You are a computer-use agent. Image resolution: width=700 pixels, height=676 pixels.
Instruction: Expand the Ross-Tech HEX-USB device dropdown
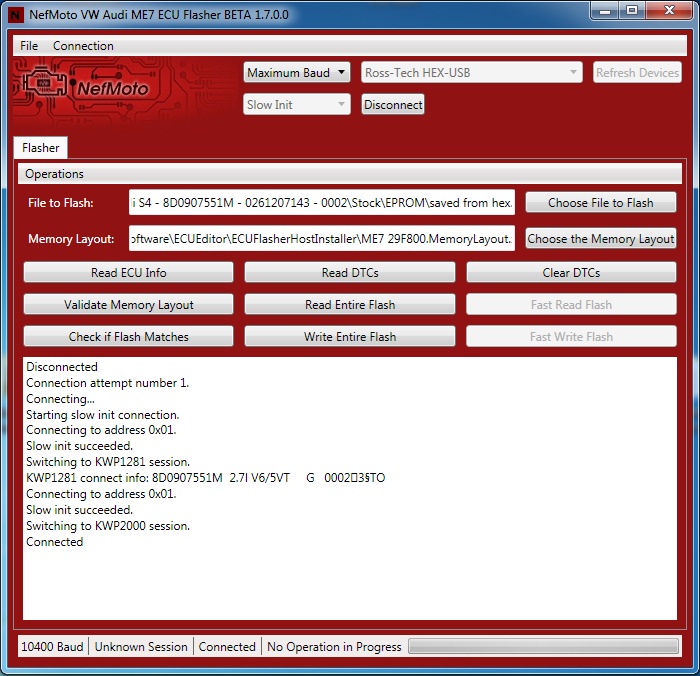point(471,73)
